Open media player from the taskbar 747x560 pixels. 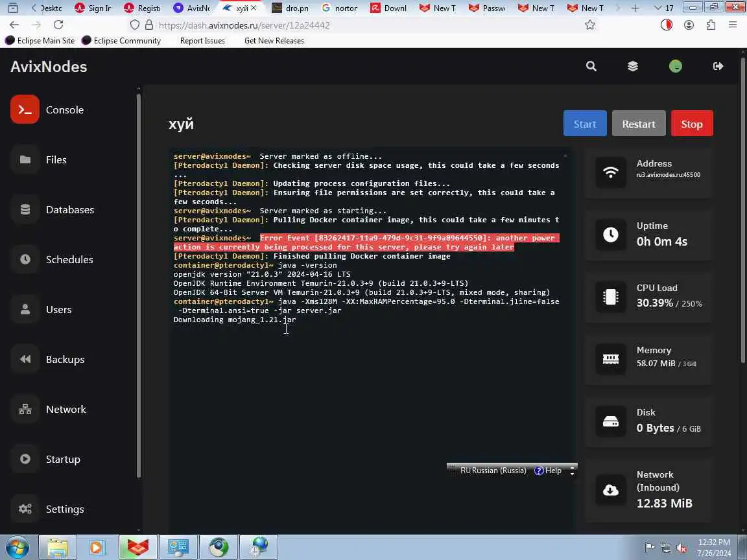[97, 547]
